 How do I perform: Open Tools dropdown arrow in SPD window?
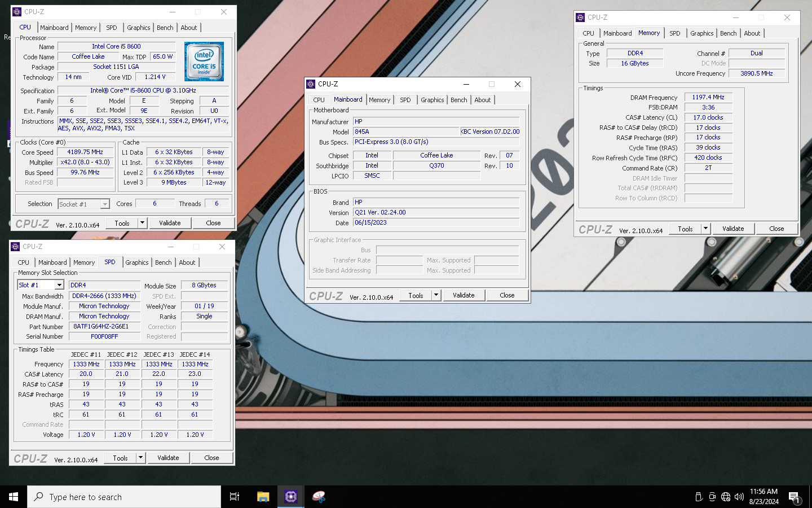pos(140,458)
